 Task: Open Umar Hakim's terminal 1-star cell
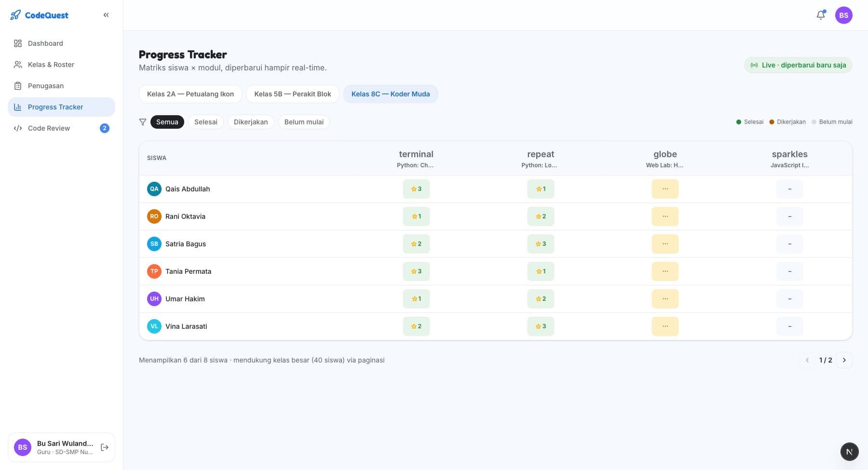coord(416,299)
